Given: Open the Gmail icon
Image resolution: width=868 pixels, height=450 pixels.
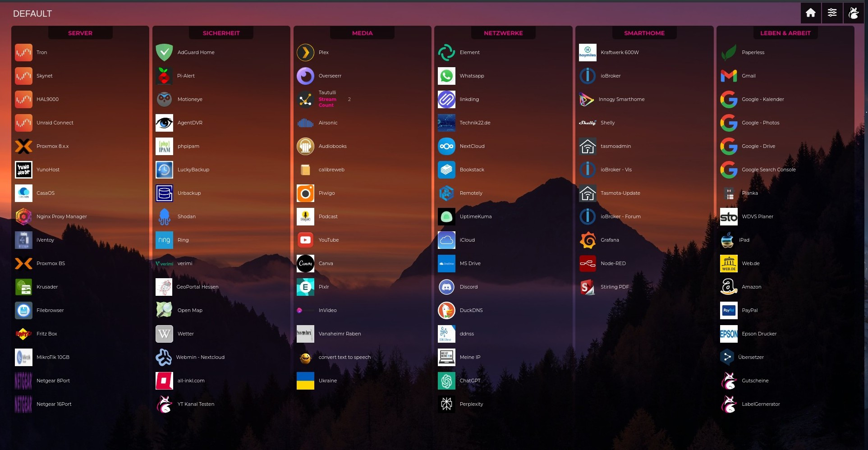Looking at the screenshot, I should 729,76.
